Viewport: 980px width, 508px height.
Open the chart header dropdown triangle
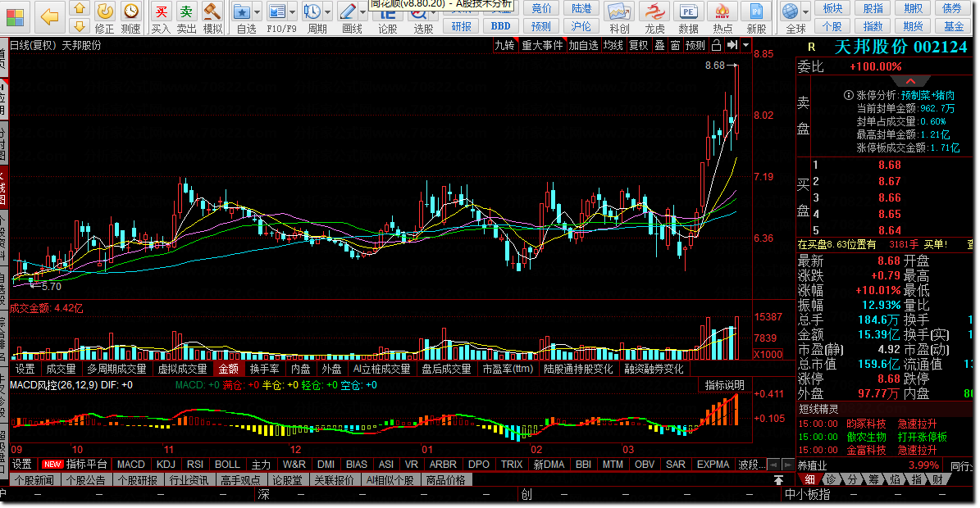coord(745,45)
